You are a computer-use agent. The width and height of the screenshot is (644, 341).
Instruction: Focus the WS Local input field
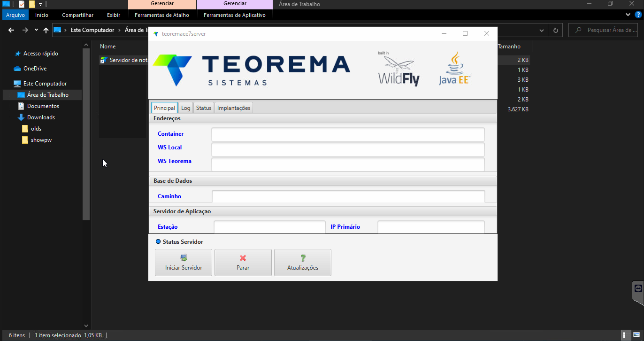[x=348, y=150]
